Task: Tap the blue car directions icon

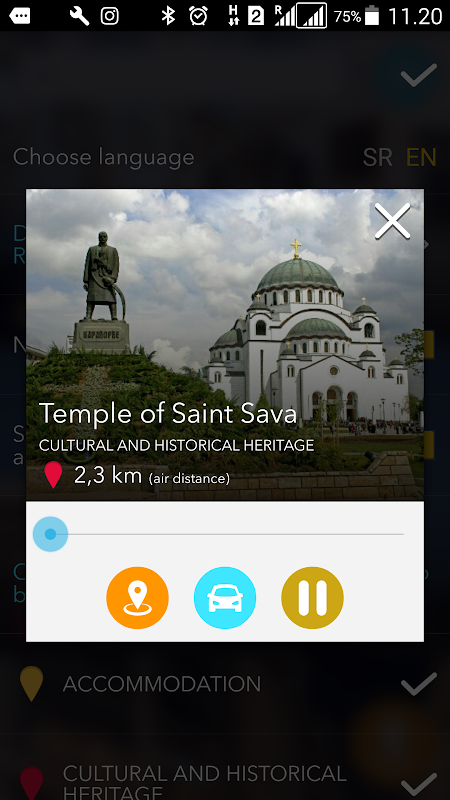Action: click(x=225, y=597)
